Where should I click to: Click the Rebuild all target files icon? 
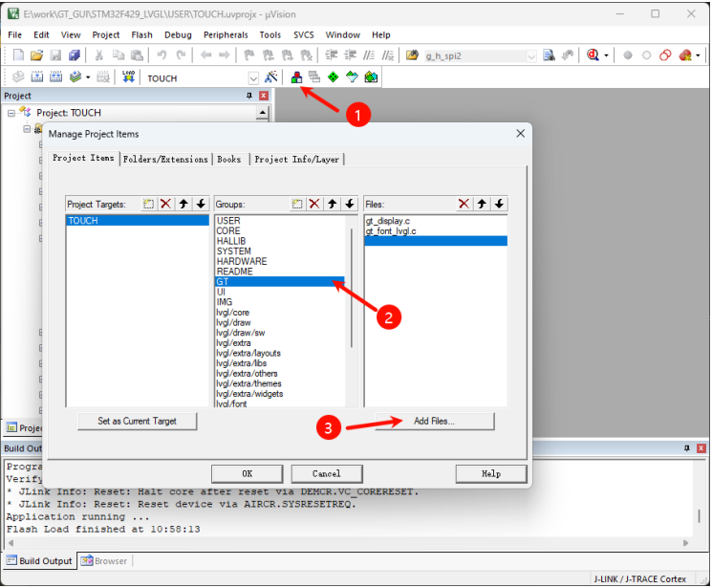click(x=55, y=77)
